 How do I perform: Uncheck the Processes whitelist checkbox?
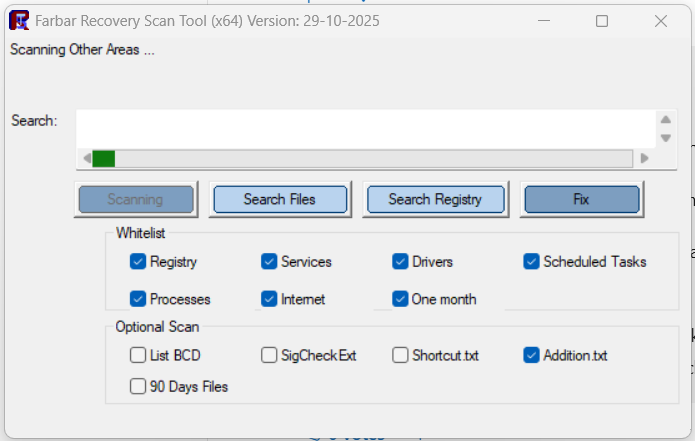coord(138,299)
